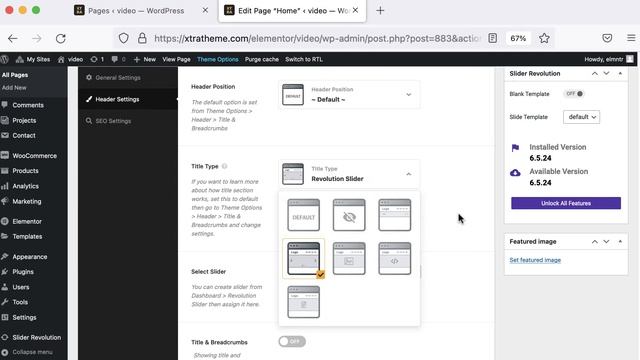
Task: Open SEO Settings tab
Action: [x=128, y=121]
